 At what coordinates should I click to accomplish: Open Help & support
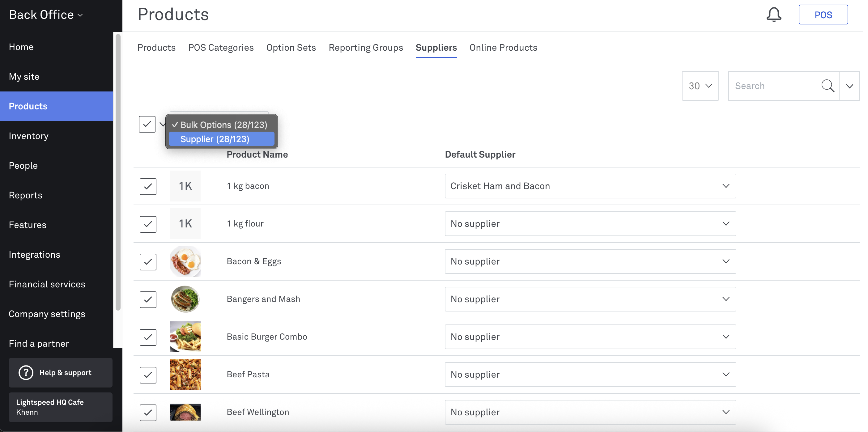coord(61,373)
